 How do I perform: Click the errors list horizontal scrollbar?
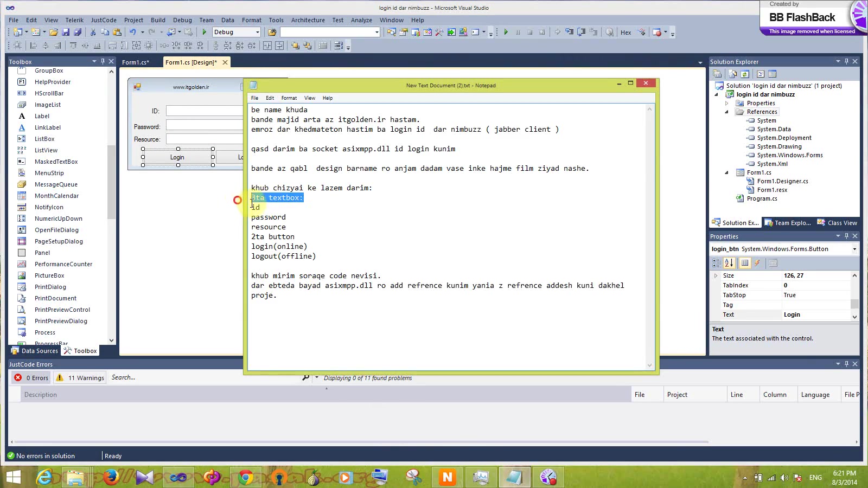[435, 442]
